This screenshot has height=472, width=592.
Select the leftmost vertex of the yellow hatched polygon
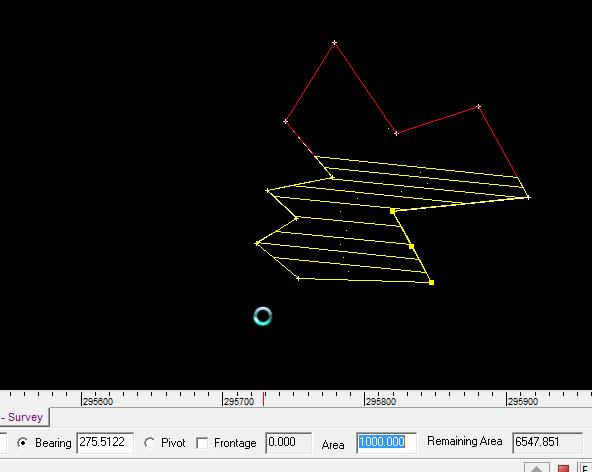[x=257, y=244]
